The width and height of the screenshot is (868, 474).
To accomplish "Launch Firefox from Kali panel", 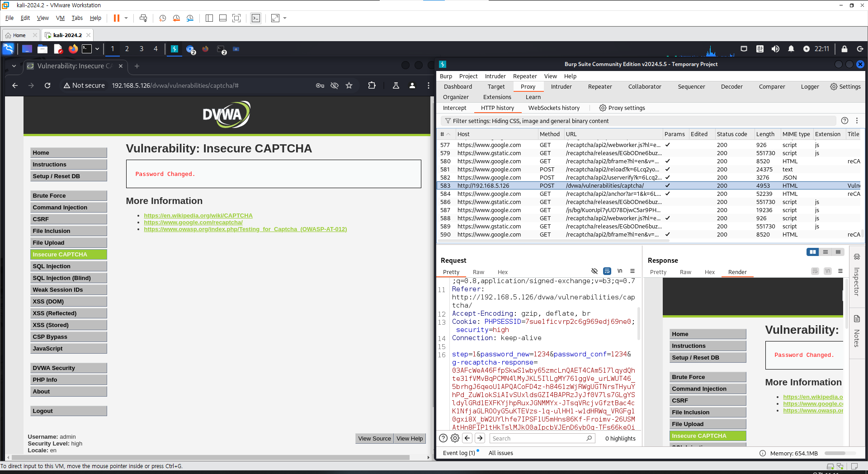I will pyautogui.click(x=73, y=49).
